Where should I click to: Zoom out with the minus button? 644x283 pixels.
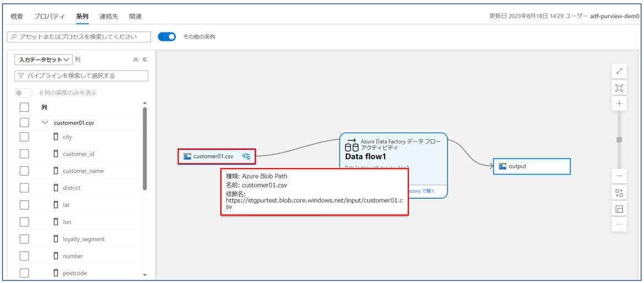click(x=619, y=176)
